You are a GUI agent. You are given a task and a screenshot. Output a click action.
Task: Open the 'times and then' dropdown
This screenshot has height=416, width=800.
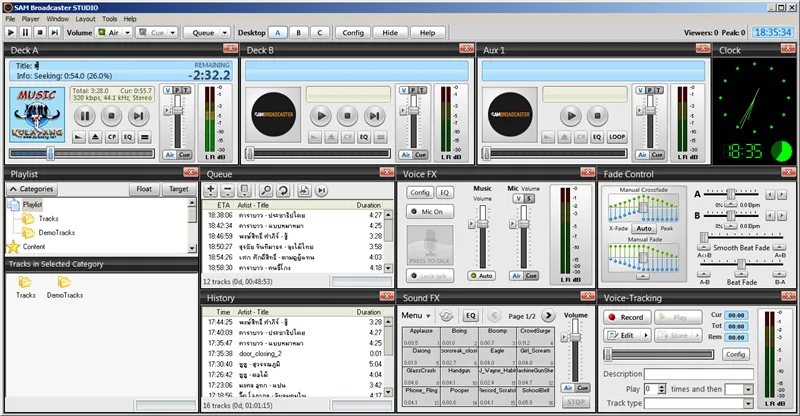point(748,389)
